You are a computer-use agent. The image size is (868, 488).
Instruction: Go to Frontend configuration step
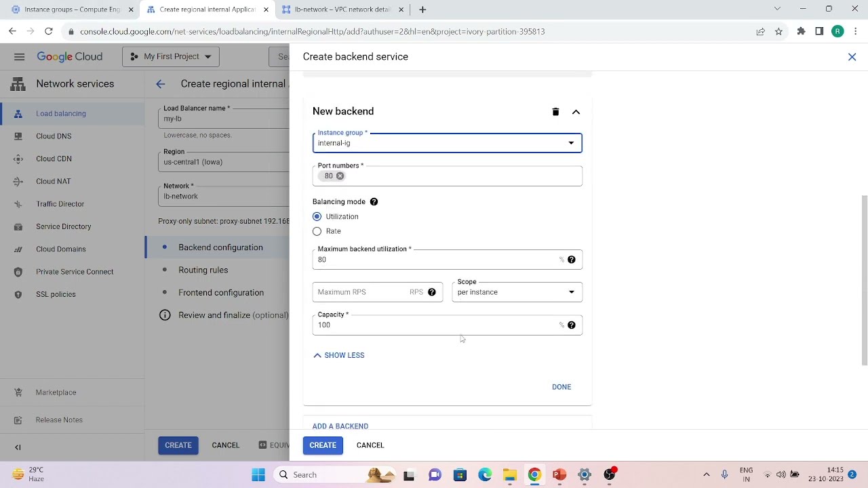point(221,293)
